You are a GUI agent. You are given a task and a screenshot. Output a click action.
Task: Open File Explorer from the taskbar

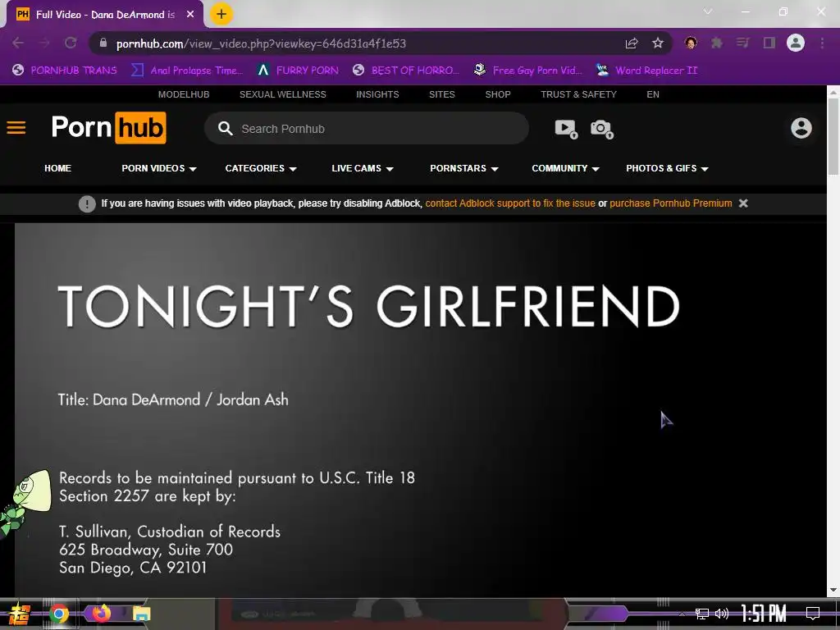(x=142, y=614)
